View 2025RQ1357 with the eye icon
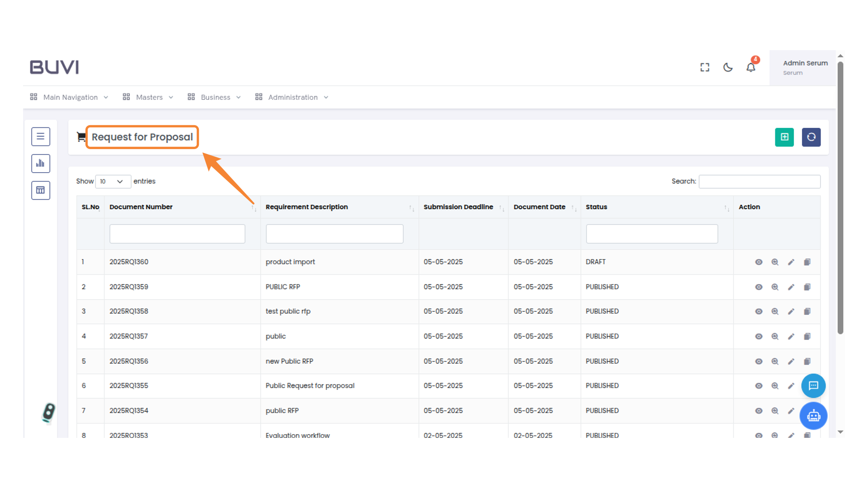The width and height of the screenshot is (868, 488). (x=759, y=336)
